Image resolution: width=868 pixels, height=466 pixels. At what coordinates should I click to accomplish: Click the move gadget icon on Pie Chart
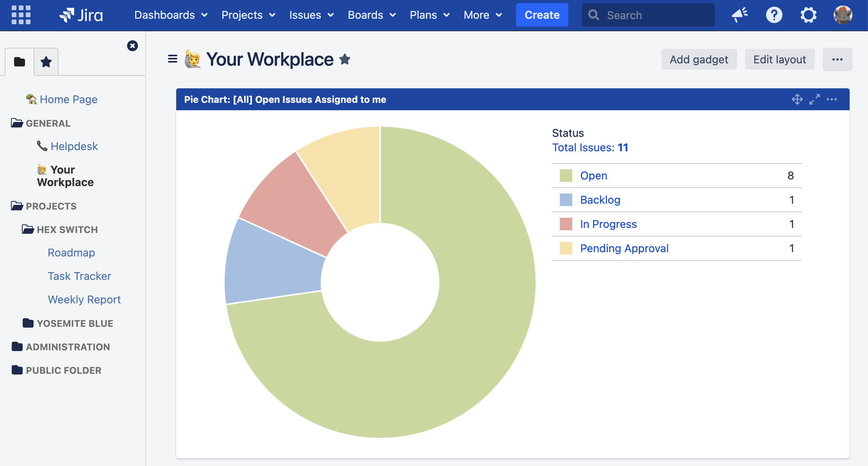point(797,99)
